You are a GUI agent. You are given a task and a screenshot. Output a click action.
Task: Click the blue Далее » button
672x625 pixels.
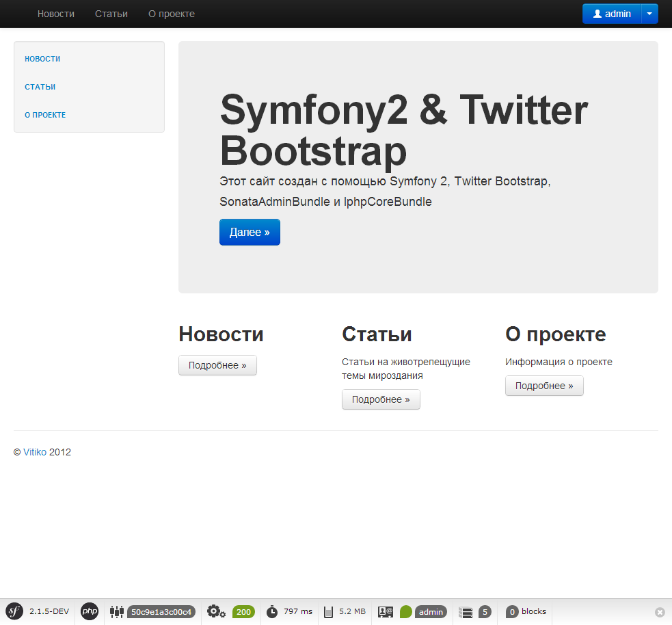click(250, 232)
